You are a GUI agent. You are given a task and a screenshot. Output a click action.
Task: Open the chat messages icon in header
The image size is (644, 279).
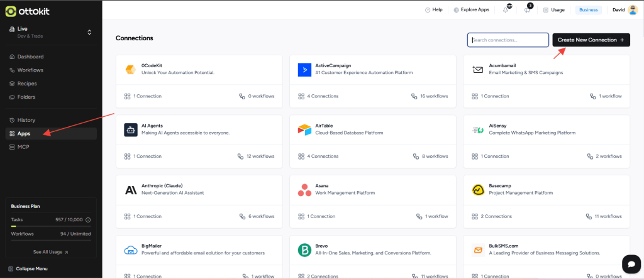[x=528, y=10]
